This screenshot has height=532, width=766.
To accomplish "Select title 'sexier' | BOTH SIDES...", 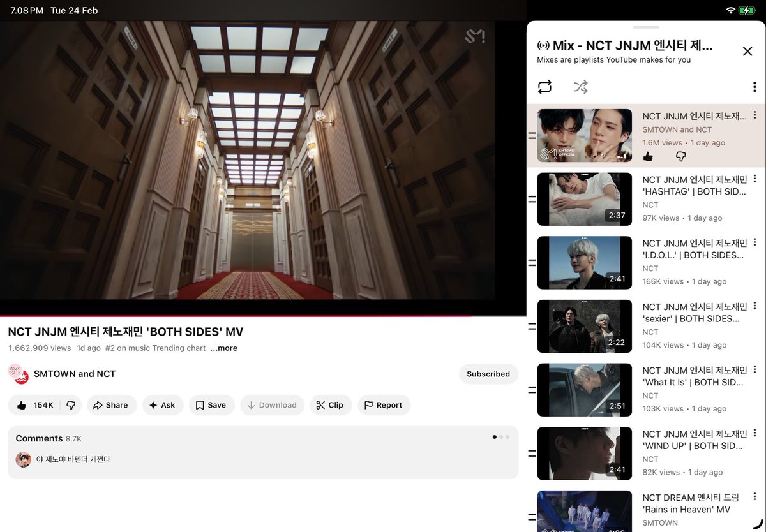I will [x=695, y=313].
